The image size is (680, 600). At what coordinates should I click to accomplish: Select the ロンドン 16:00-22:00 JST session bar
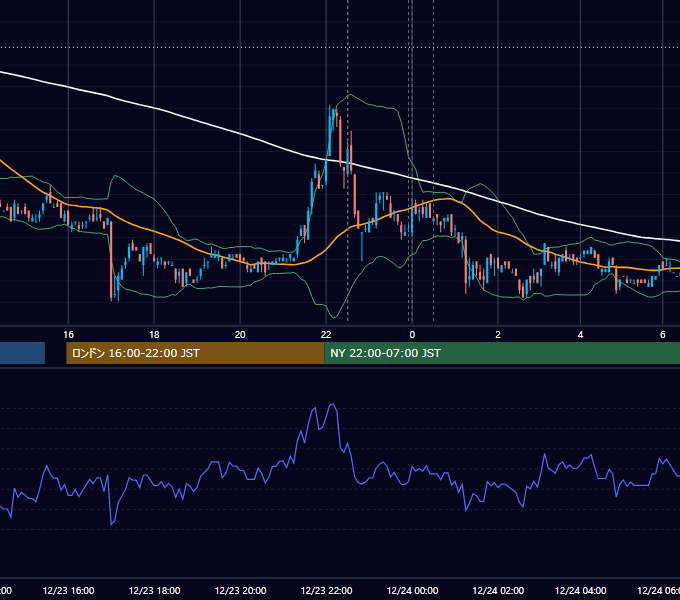(x=195, y=353)
